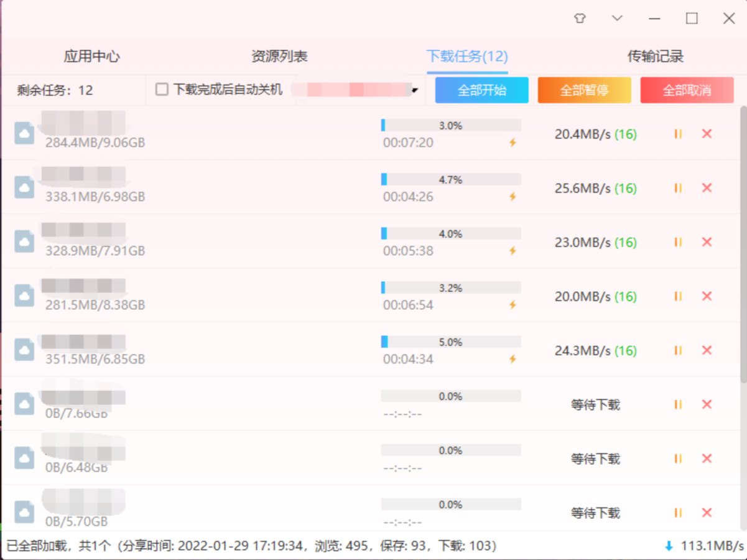Image resolution: width=747 pixels, height=560 pixels.
Task: Open the 资源列表 tab
Action: click(279, 57)
